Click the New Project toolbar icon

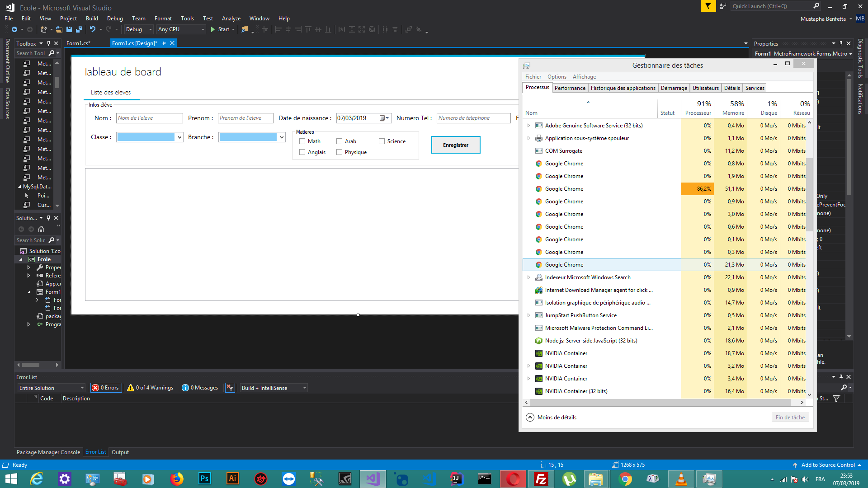tap(43, 29)
